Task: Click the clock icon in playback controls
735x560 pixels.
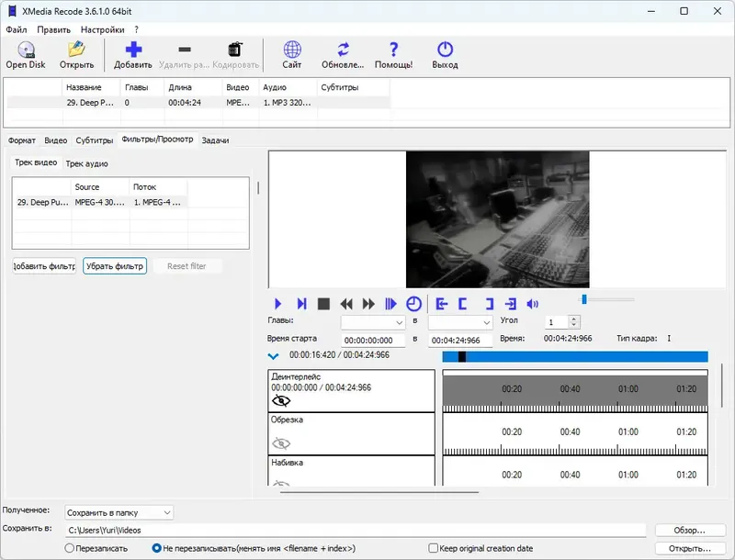Action: pos(413,304)
